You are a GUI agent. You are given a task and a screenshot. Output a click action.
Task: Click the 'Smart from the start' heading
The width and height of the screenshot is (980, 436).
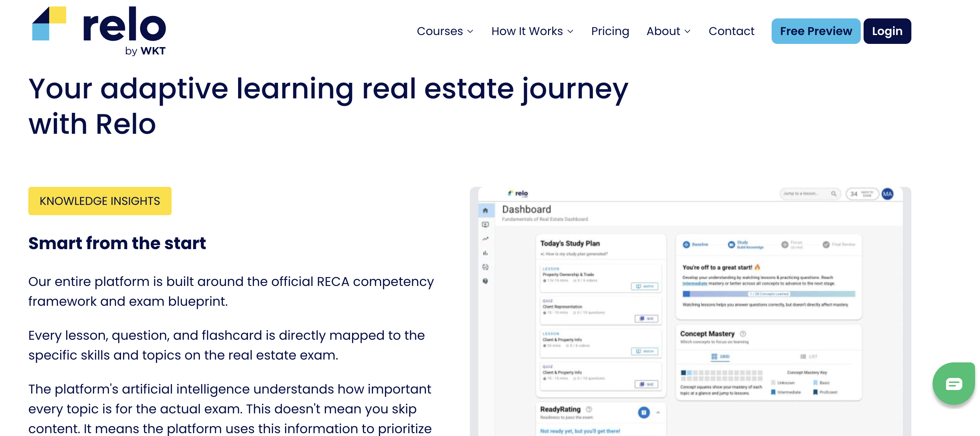(117, 243)
